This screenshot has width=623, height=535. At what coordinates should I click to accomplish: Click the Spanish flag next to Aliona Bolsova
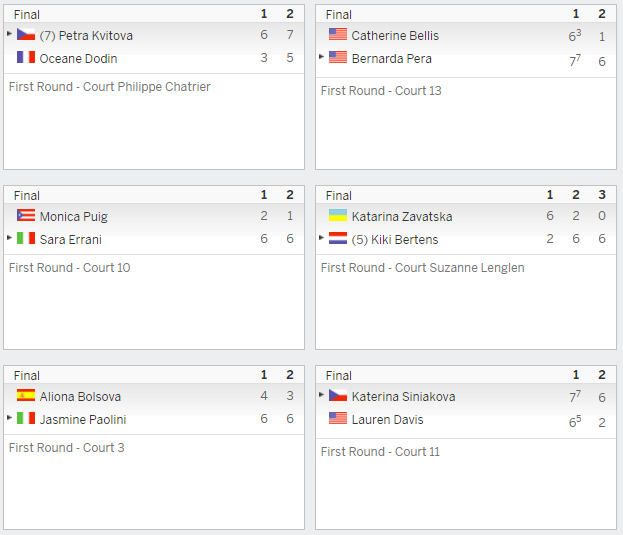pos(26,395)
